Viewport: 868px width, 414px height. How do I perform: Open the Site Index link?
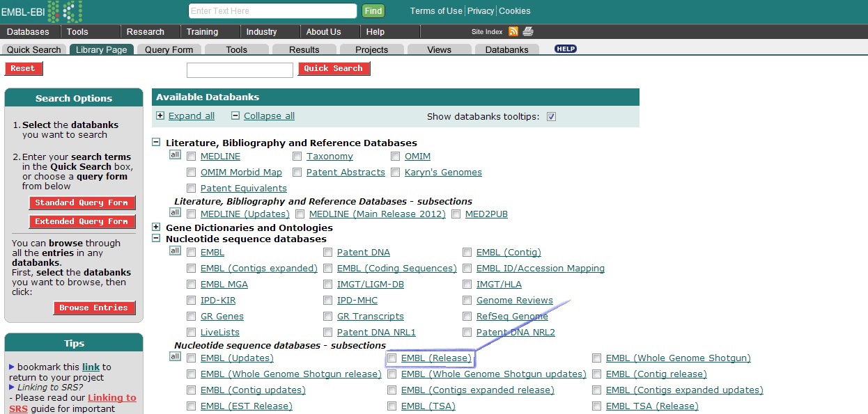487,32
